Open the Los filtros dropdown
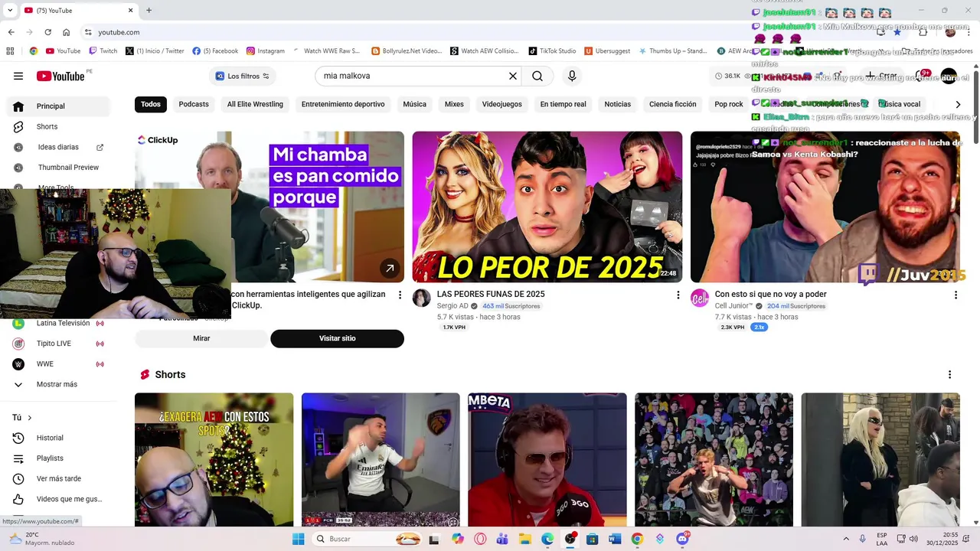The width and height of the screenshot is (980, 551). 243,76
